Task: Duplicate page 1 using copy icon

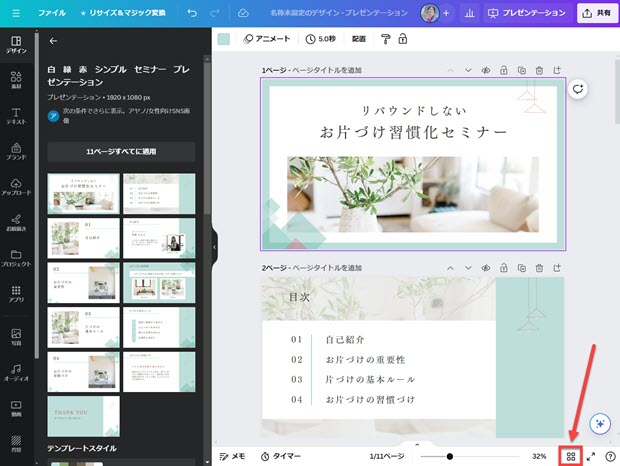Action: coord(521,70)
